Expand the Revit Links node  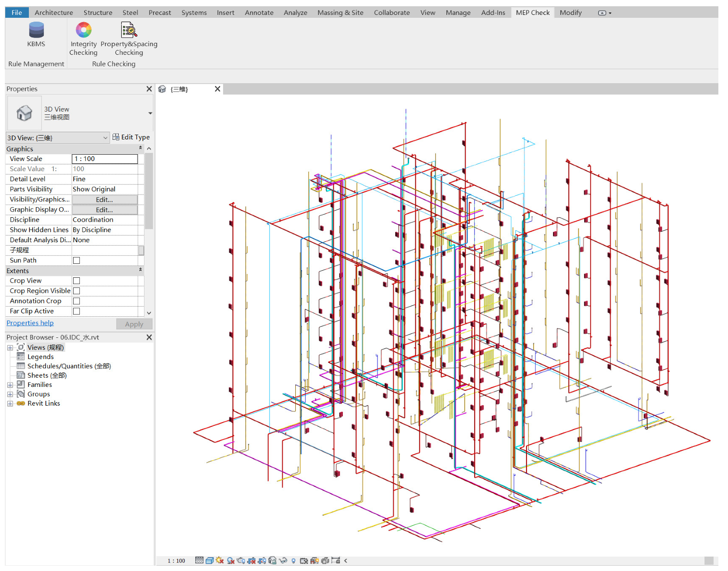10,404
